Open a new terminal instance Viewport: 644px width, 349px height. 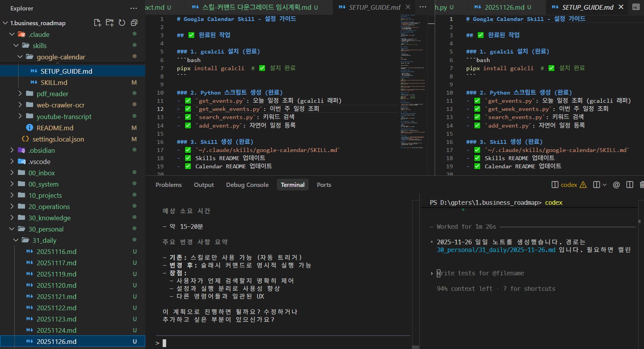point(597,185)
